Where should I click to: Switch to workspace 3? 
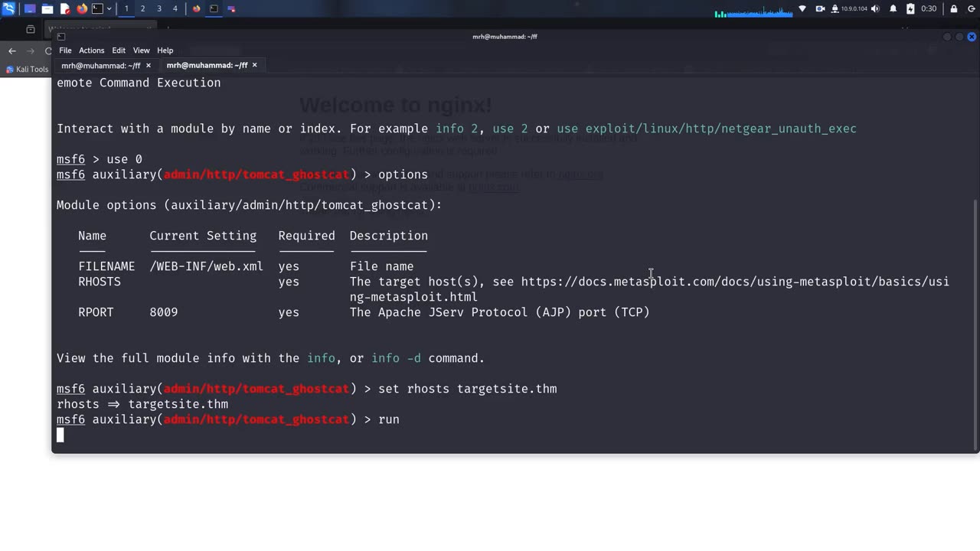point(158,8)
